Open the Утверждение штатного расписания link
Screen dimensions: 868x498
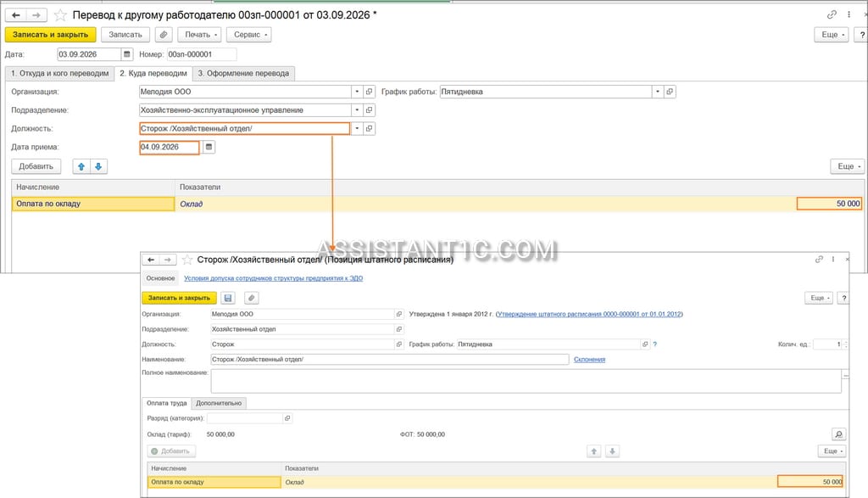(589, 314)
